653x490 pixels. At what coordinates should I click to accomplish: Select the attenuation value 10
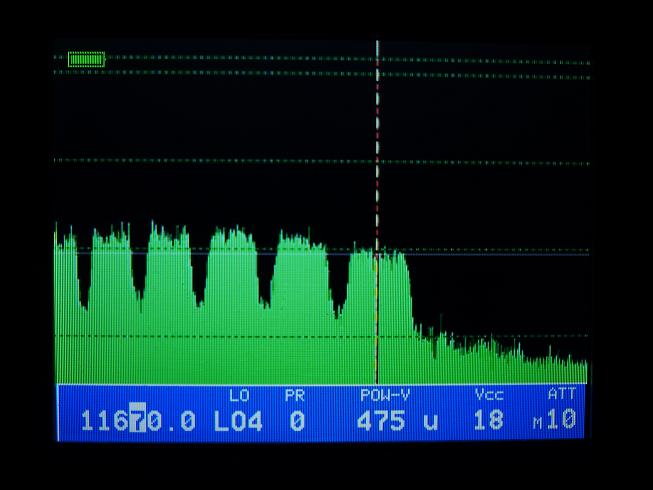[563, 421]
